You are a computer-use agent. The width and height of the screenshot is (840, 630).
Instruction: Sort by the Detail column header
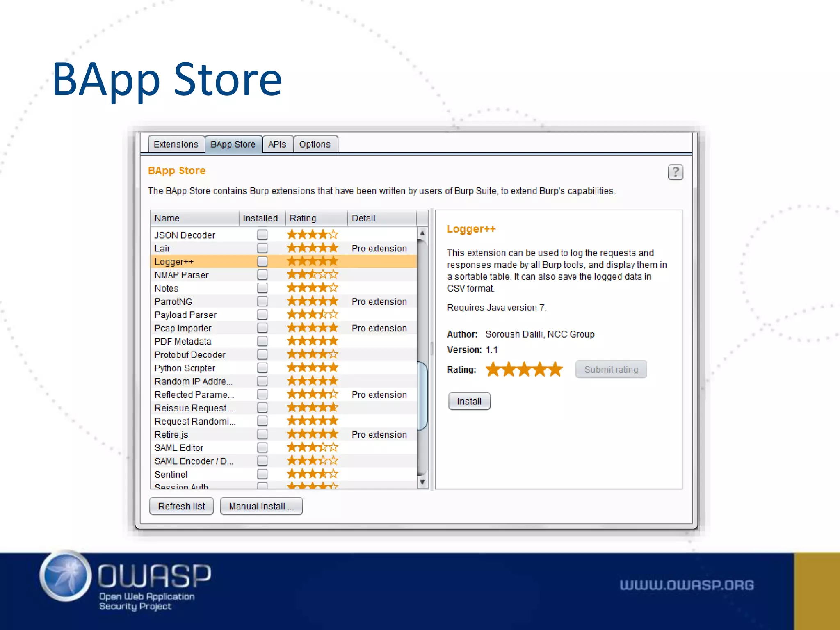(x=382, y=218)
